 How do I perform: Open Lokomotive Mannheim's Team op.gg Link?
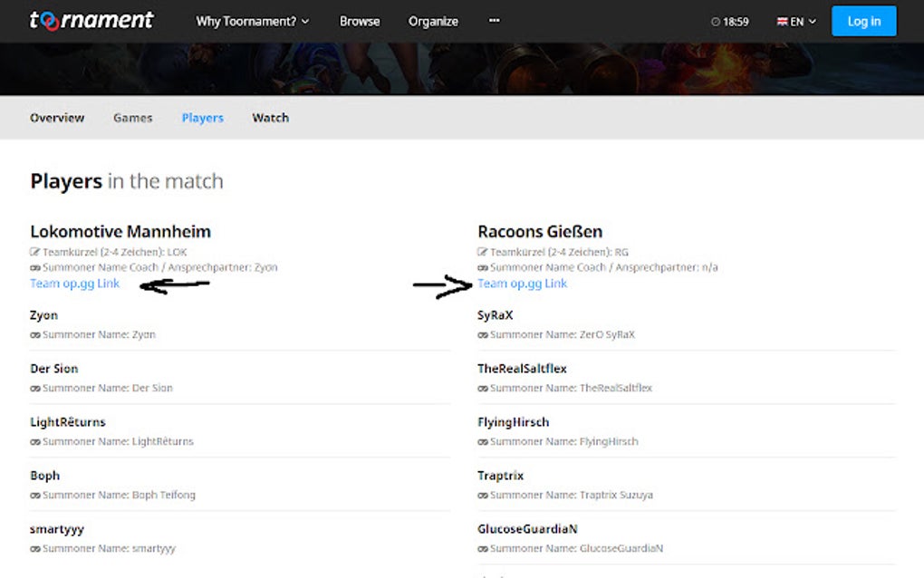pos(74,284)
